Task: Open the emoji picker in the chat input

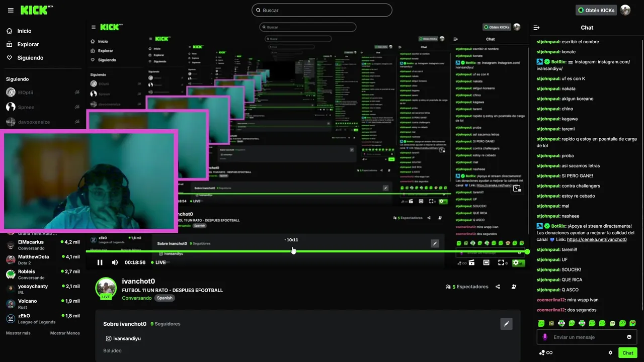Action: pyautogui.click(x=629, y=337)
